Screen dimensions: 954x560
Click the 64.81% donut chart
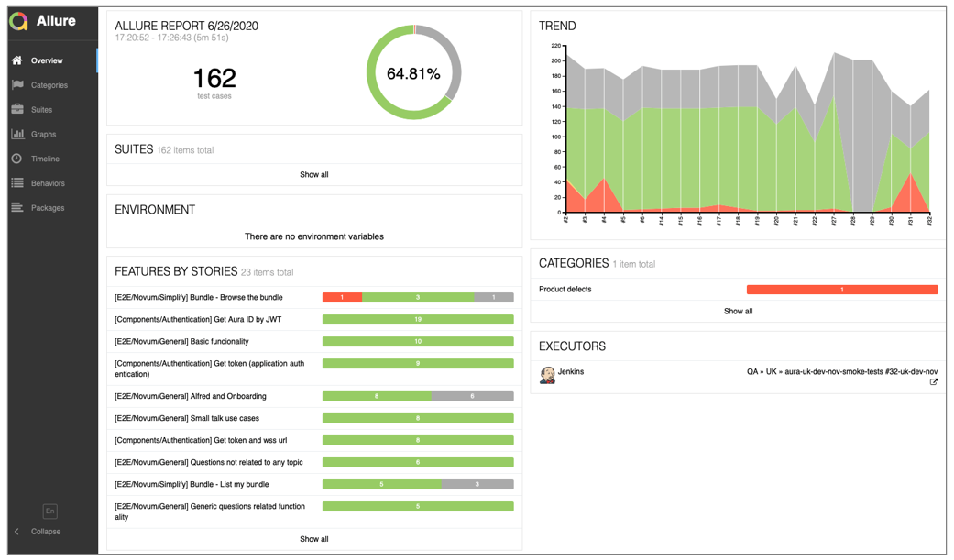coord(413,72)
